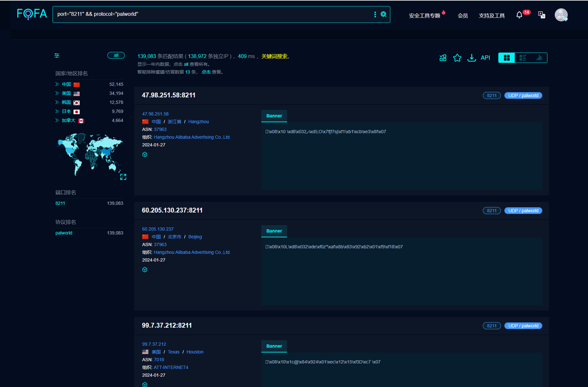Select the card grid view
Screen dimensions: 588x387
coord(506,58)
